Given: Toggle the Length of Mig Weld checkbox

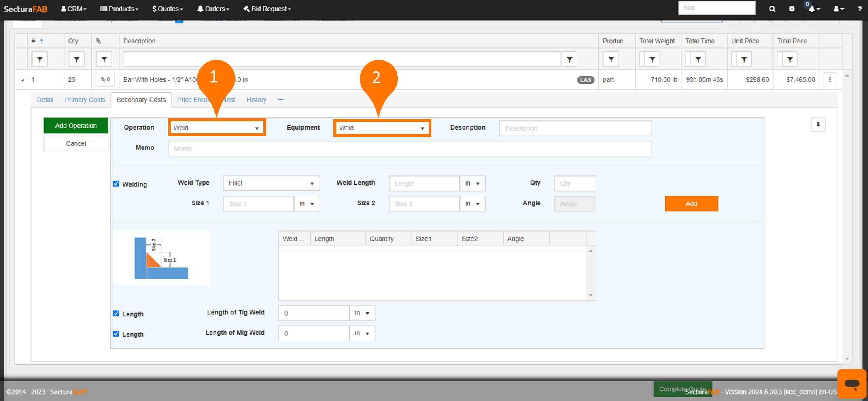Looking at the screenshot, I should (116, 334).
